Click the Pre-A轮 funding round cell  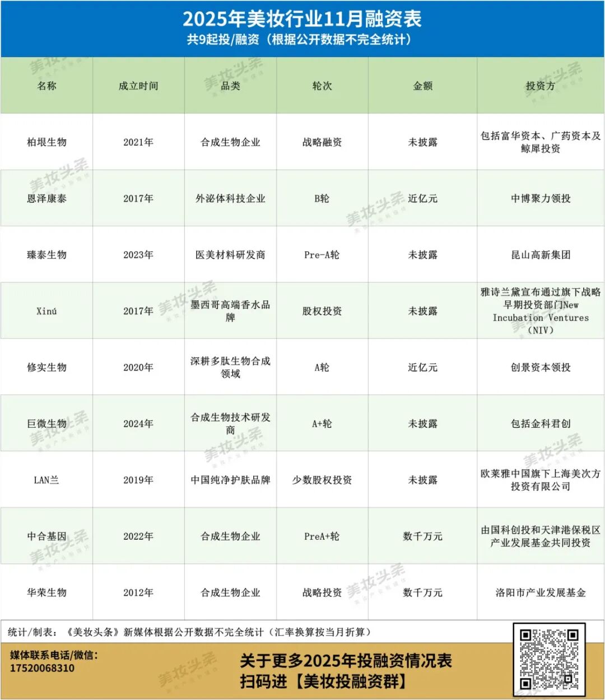[x=322, y=255]
